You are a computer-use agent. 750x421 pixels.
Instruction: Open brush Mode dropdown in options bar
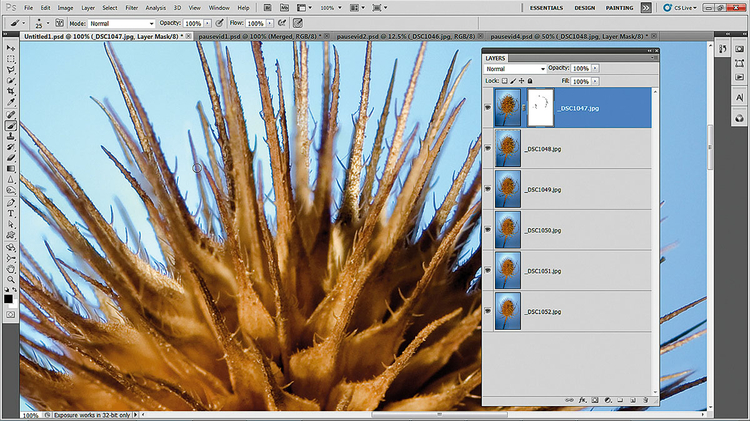tap(121, 23)
